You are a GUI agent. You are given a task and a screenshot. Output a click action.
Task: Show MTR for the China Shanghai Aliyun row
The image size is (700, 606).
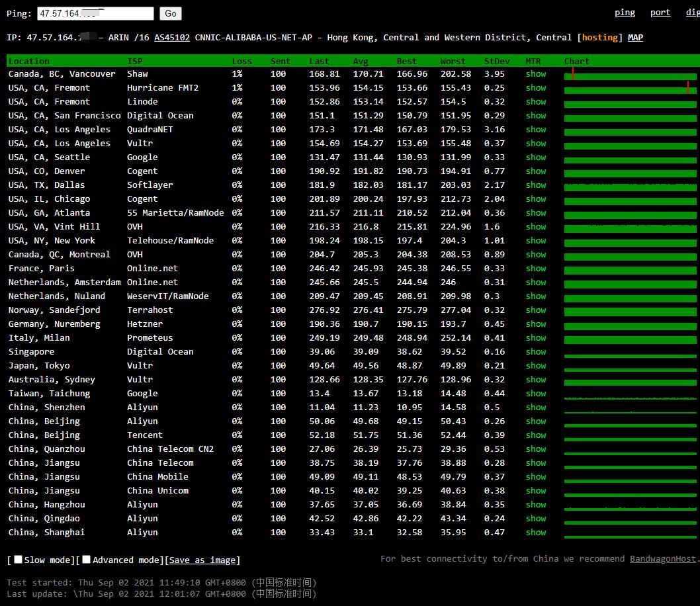536,533
